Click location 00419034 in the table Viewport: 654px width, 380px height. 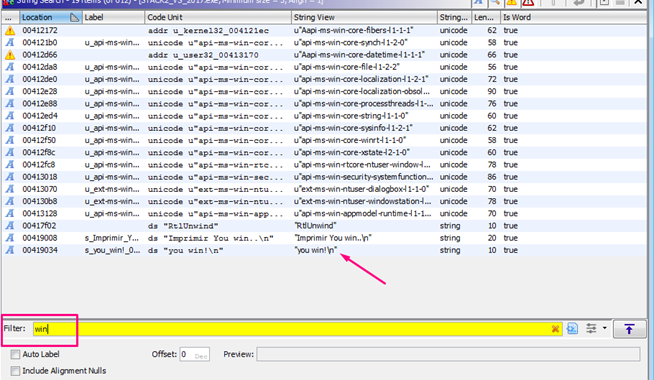[40, 250]
